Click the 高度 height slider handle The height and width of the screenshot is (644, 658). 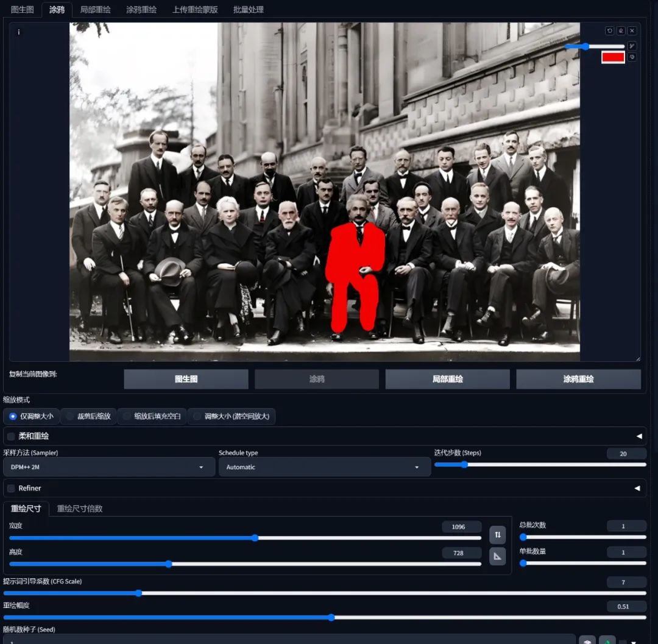tap(168, 564)
